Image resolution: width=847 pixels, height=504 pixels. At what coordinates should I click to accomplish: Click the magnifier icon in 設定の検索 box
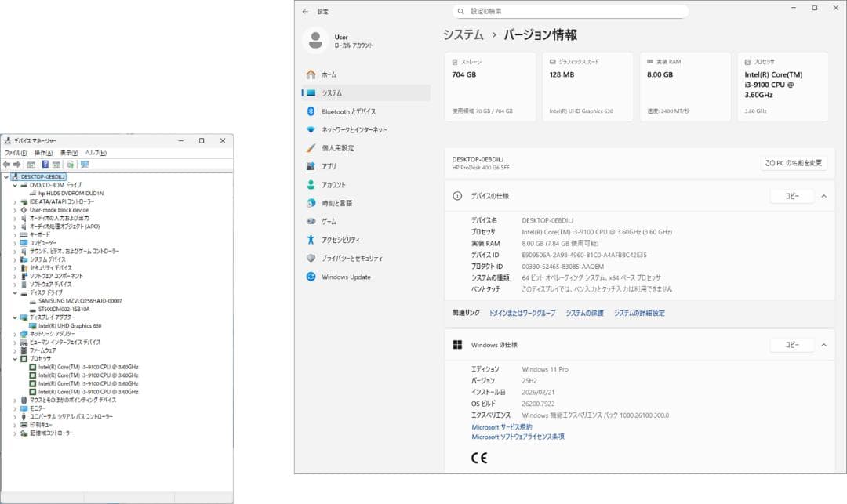point(461,11)
